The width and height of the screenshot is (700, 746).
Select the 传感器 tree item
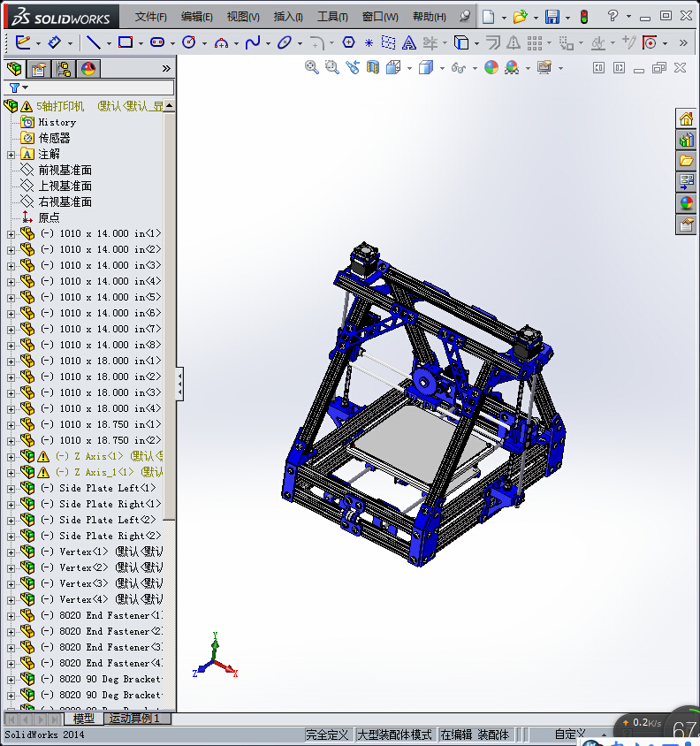(54, 138)
